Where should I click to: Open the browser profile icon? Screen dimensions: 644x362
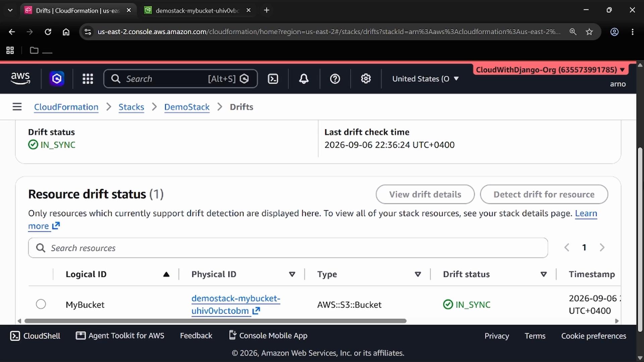[x=614, y=32]
